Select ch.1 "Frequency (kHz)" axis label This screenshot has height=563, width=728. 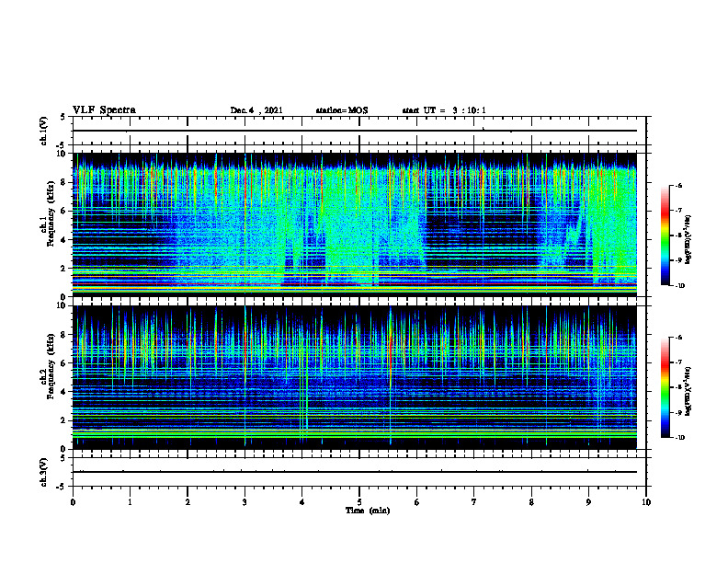51,213
